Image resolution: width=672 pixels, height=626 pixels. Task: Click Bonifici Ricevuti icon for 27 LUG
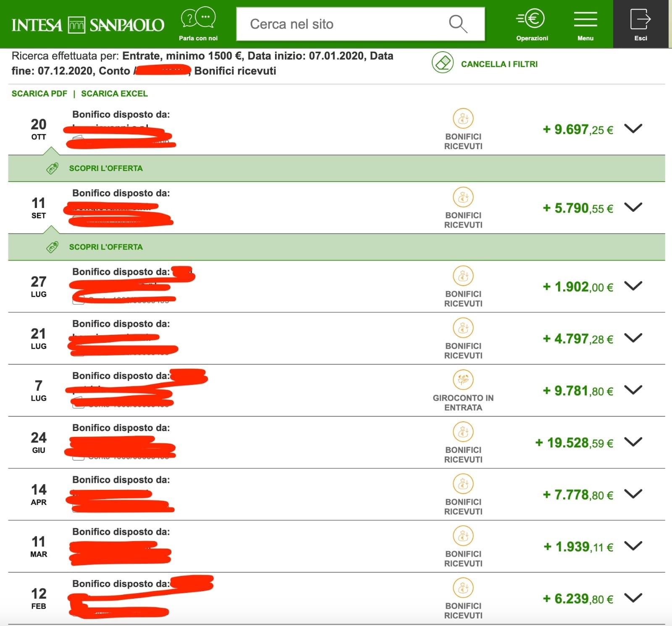[x=463, y=276]
